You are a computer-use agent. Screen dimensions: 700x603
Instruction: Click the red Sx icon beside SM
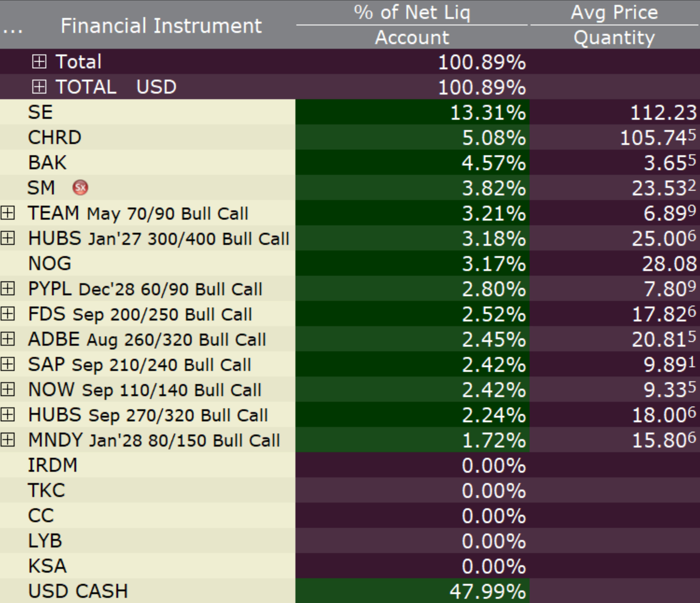[80, 188]
